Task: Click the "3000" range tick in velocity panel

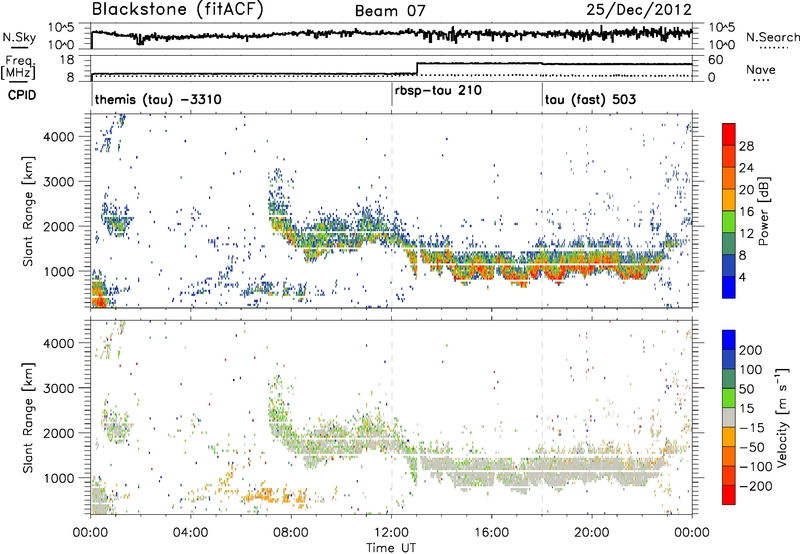Action: (58, 388)
